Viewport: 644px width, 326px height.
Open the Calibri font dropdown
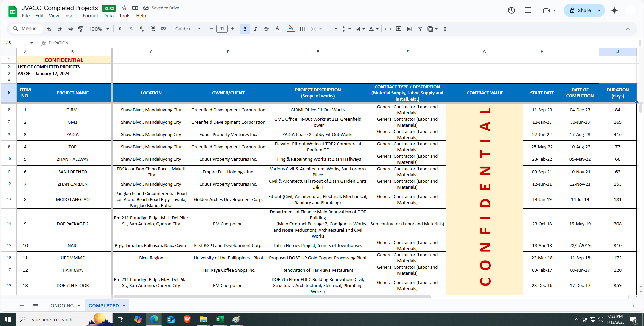pyautogui.click(x=188, y=29)
